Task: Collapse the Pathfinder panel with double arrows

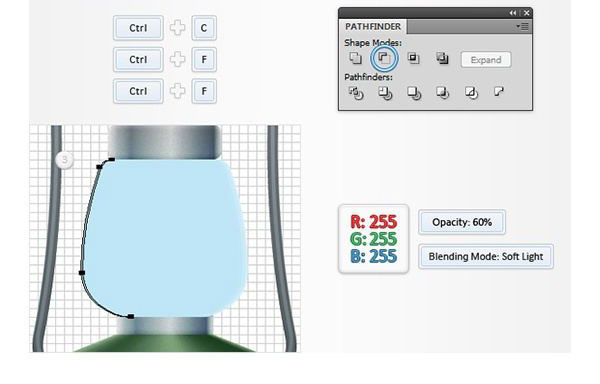Action: pyautogui.click(x=513, y=13)
